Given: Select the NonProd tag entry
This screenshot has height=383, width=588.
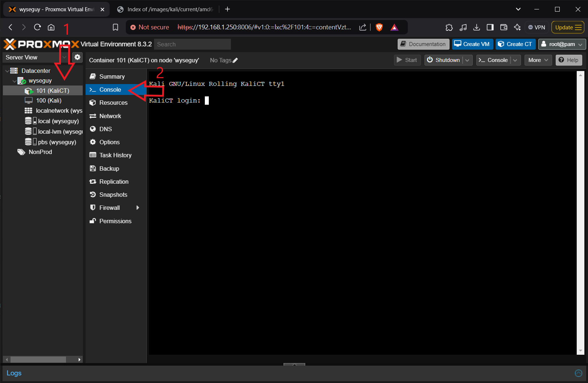Looking at the screenshot, I should [x=40, y=152].
